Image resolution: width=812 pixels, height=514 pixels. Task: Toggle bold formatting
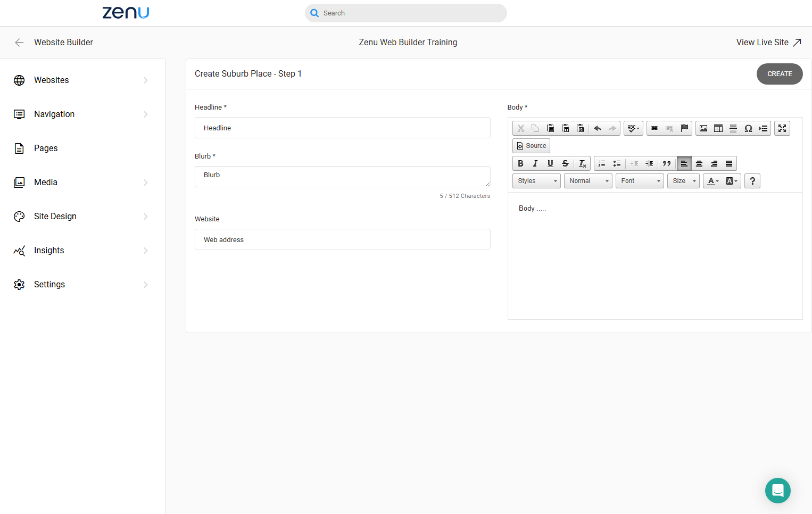pyautogui.click(x=520, y=164)
